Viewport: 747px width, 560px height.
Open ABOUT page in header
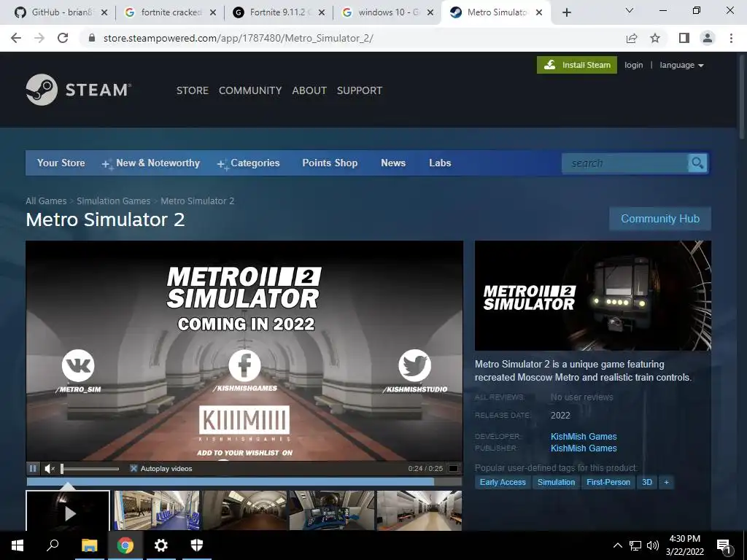(309, 90)
